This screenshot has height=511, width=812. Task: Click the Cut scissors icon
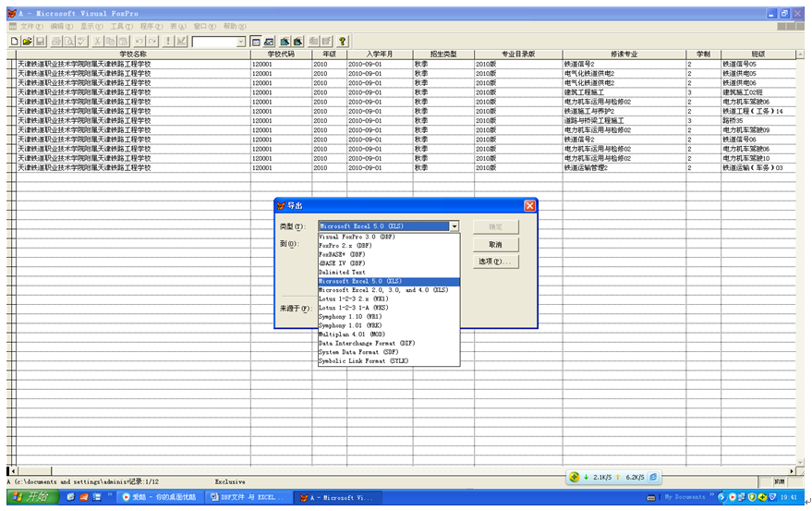(97, 42)
